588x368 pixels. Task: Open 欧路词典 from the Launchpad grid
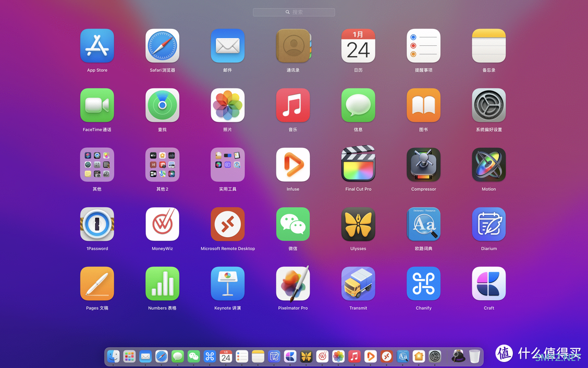point(424,224)
